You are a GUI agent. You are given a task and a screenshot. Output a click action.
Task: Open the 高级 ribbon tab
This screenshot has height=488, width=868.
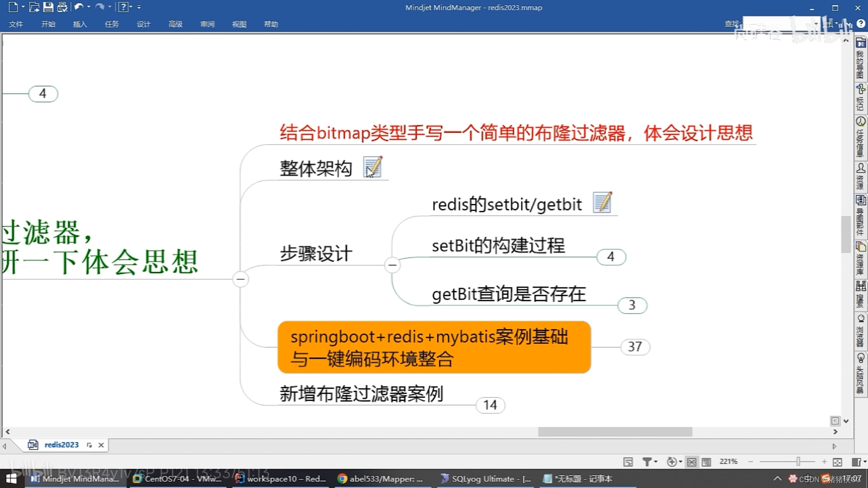click(x=175, y=24)
